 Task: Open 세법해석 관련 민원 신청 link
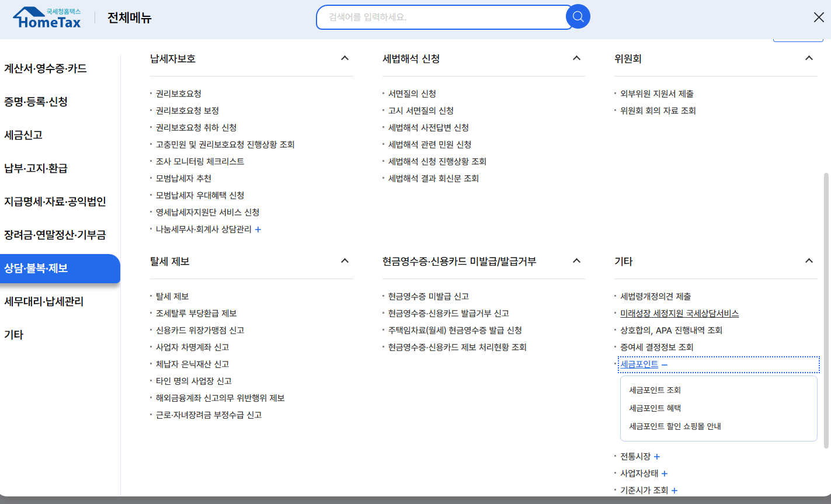430,144
